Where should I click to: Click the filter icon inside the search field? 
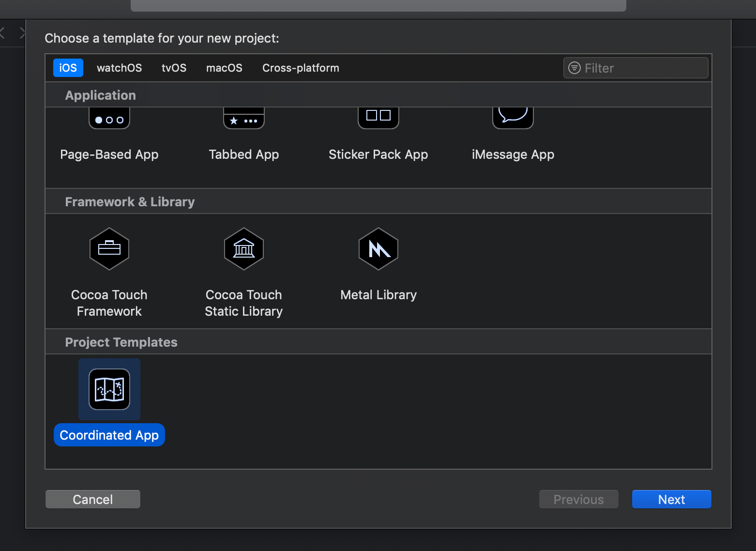tap(575, 68)
